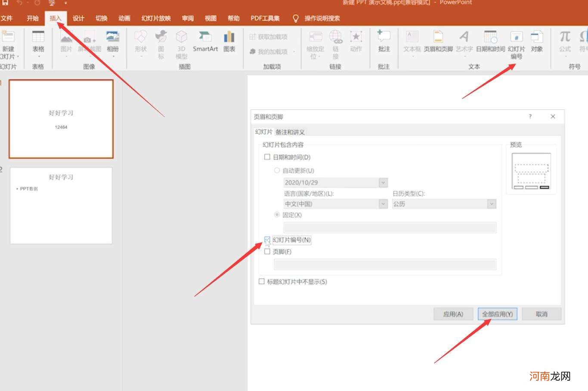Enable the Footer (页脚) checkbox
The width and height of the screenshot is (588, 391).
coord(267,252)
